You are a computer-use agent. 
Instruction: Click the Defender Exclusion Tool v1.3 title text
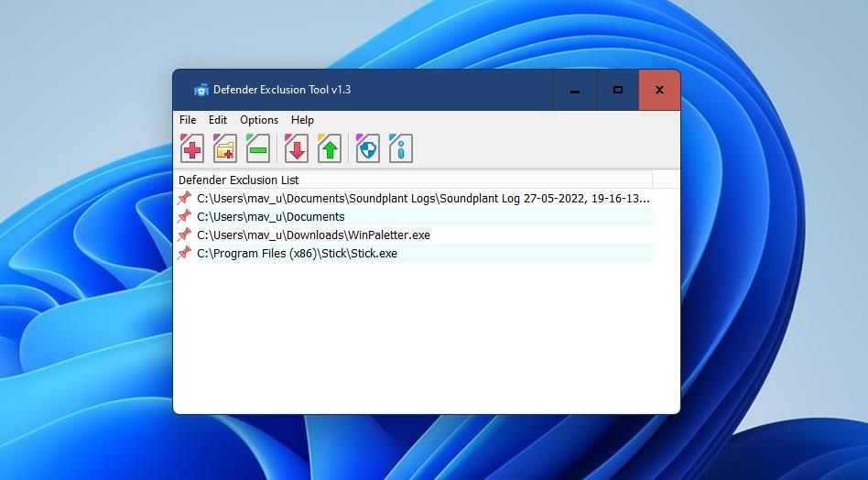[x=282, y=90]
